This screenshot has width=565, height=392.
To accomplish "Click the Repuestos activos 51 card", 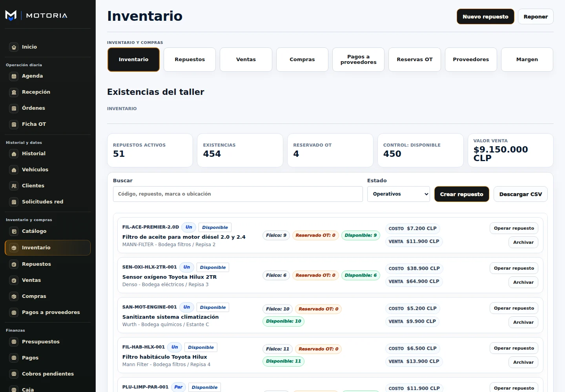I will point(150,151).
